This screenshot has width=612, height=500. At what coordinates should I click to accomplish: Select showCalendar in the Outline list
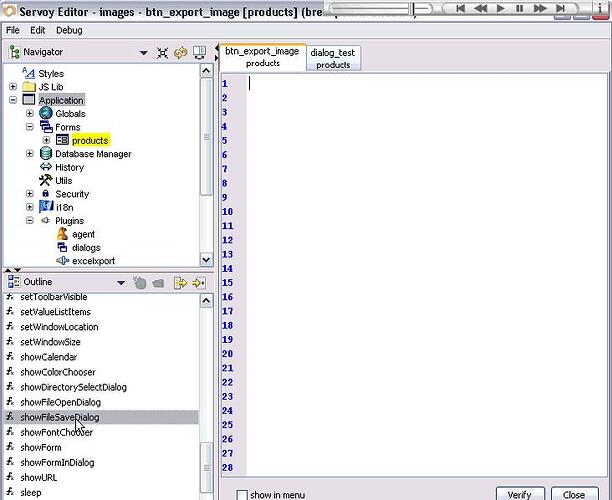coord(101,357)
